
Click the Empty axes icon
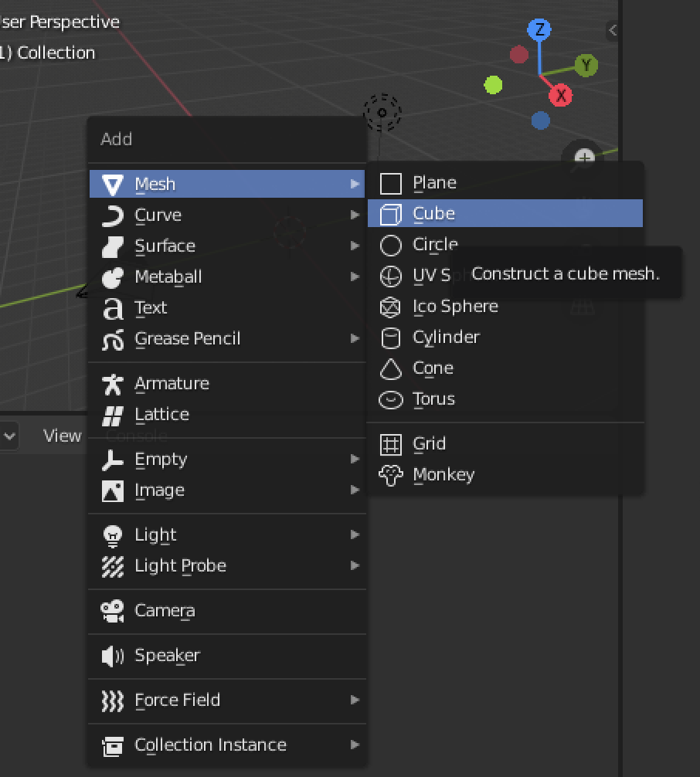[113, 460]
